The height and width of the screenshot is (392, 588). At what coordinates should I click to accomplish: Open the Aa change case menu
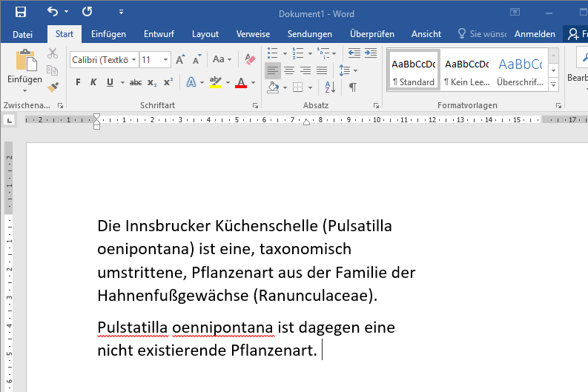click(x=222, y=59)
